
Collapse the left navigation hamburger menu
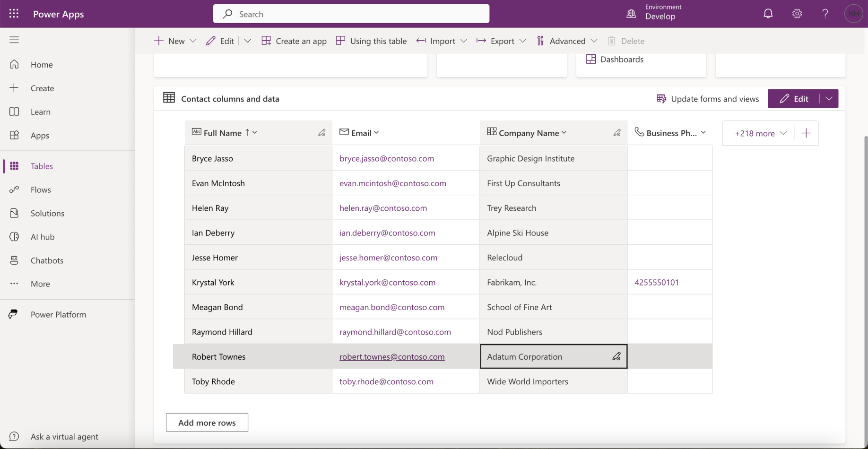coord(14,40)
